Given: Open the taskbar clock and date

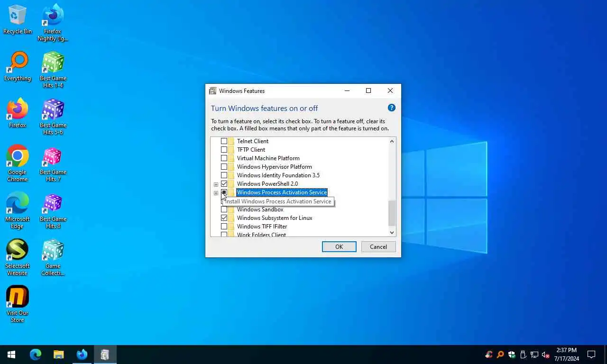Looking at the screenshot, I should click(566, 355).
